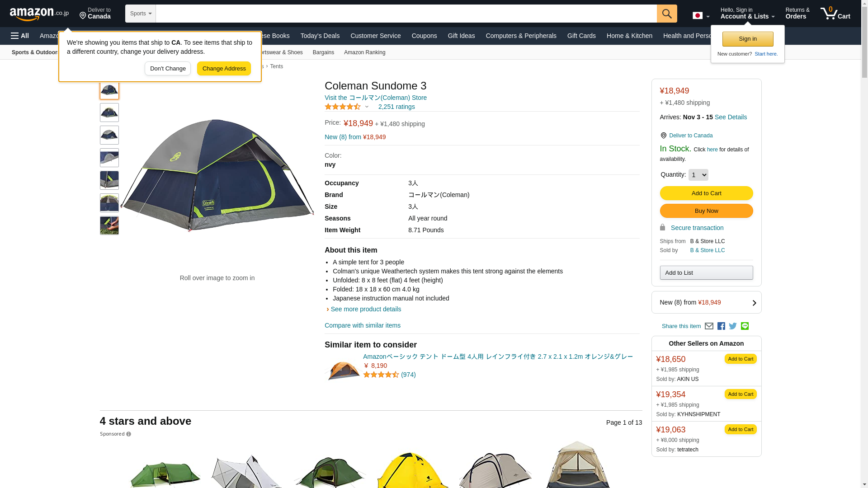
Task: Open the language flag selector
Action: pos(701,16)
